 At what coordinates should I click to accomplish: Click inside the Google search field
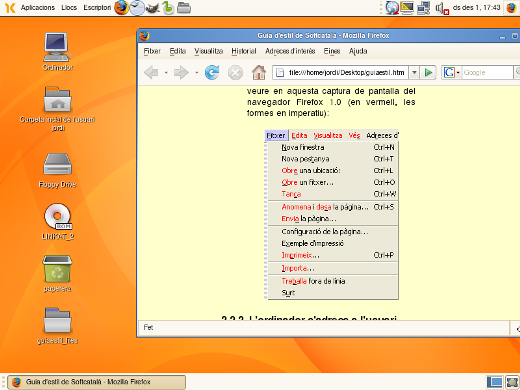point(487,72)
